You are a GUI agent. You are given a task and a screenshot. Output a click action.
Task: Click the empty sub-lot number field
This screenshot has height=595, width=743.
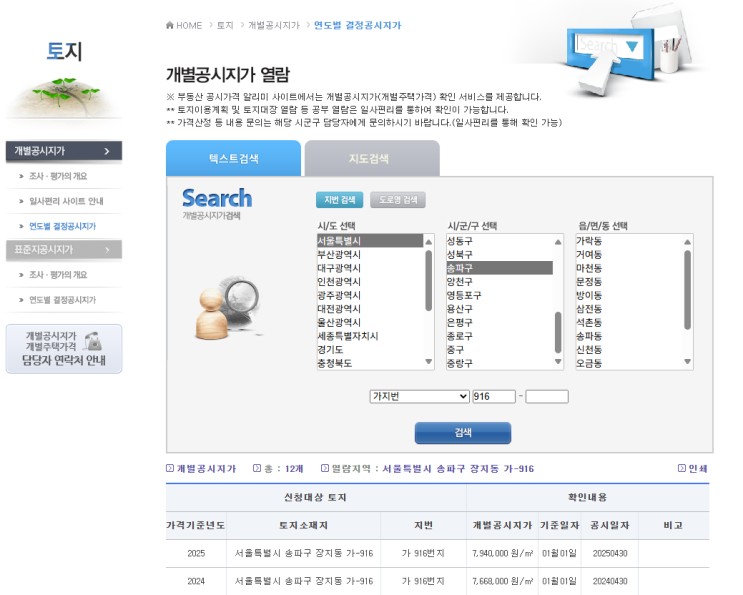click(547, 397)
